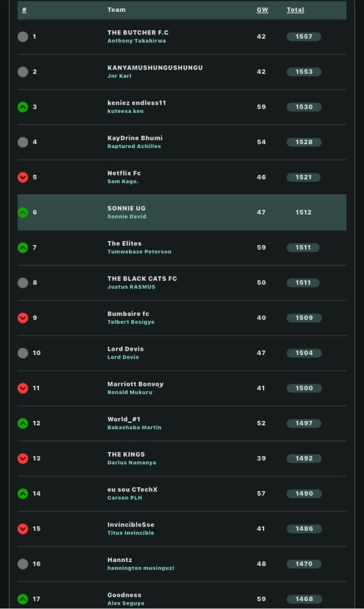Click grey status circle for Lord Devis
Viewport: 364px width, 609px height.
click(x=23, y=353)
